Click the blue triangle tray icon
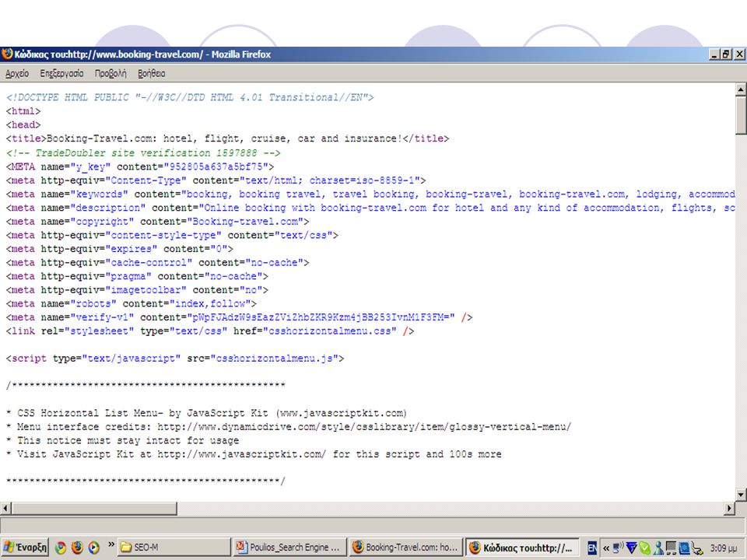747x560 pixels. (632, 548)
